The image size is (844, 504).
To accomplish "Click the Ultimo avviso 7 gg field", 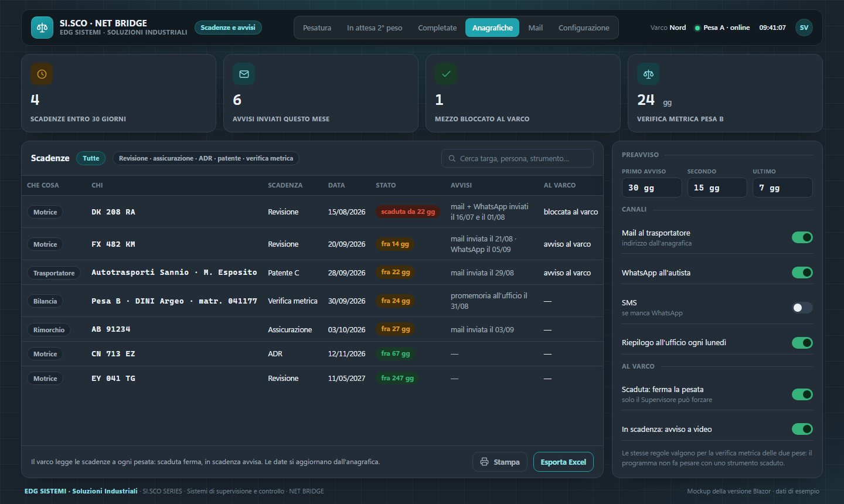I will click(782, 188).
